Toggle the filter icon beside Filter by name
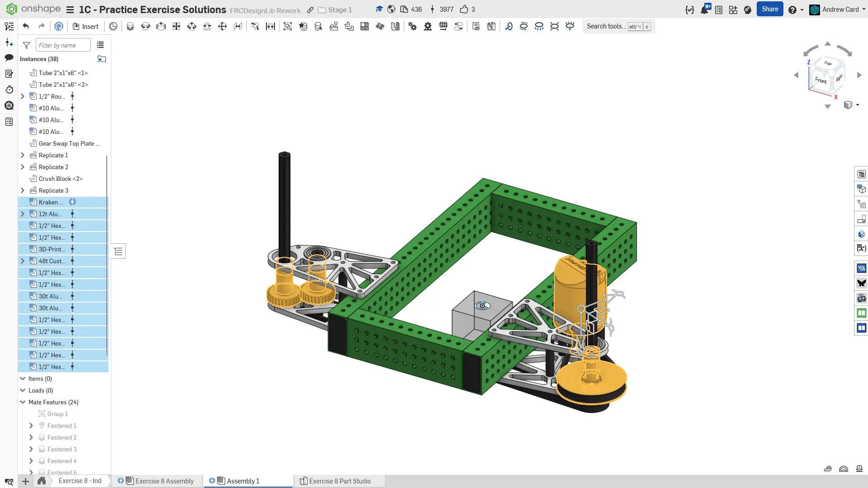 tap(27, 45)
